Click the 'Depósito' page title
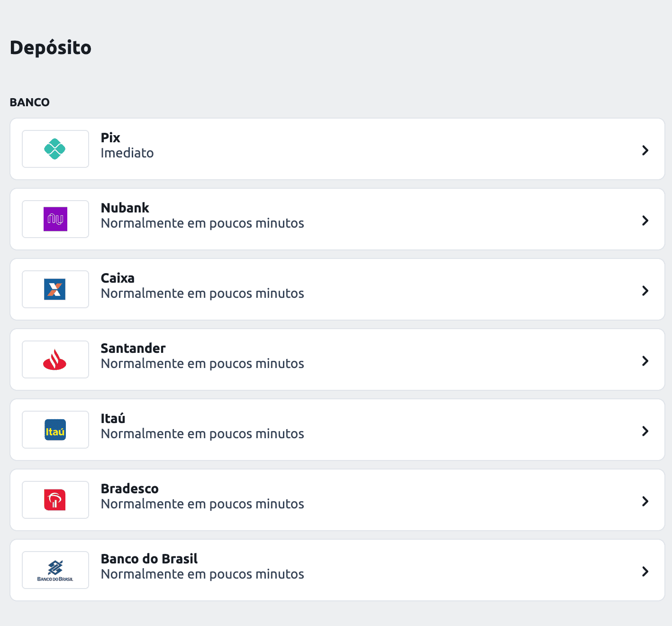Image resolution: width=672 pixels, height=626 pixels. click(51, 48)
